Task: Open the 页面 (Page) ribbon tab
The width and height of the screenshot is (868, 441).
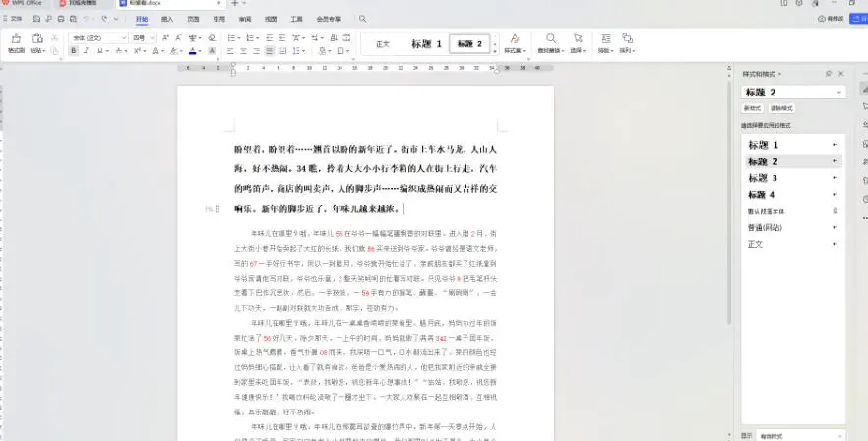Action: (x=193, y=19)
